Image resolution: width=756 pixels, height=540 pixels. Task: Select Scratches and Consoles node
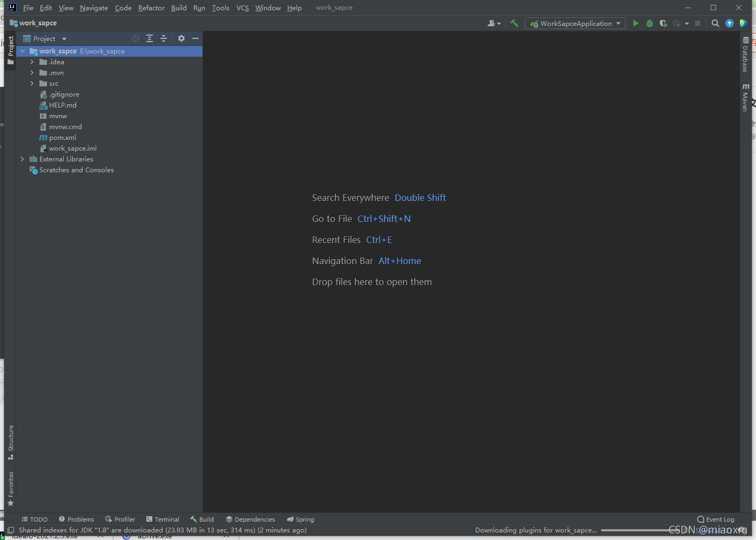click(72, 170)
